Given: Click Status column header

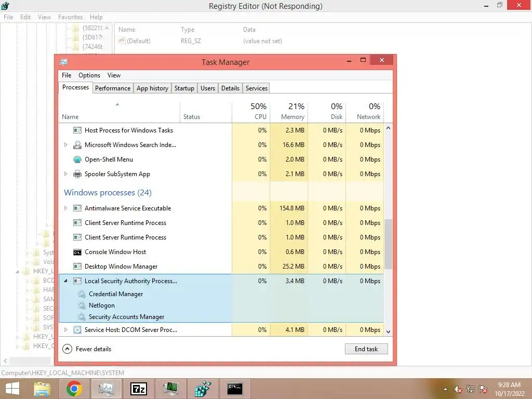Looking at the screenshot, I should coord(206,112).
